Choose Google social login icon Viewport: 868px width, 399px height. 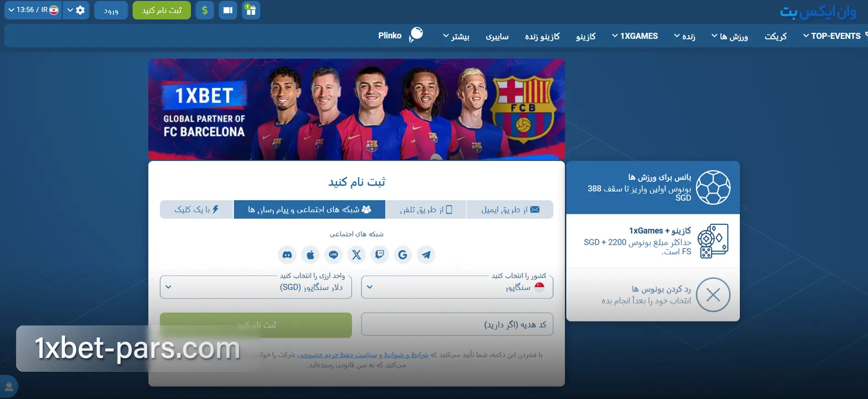click(403, 255)
